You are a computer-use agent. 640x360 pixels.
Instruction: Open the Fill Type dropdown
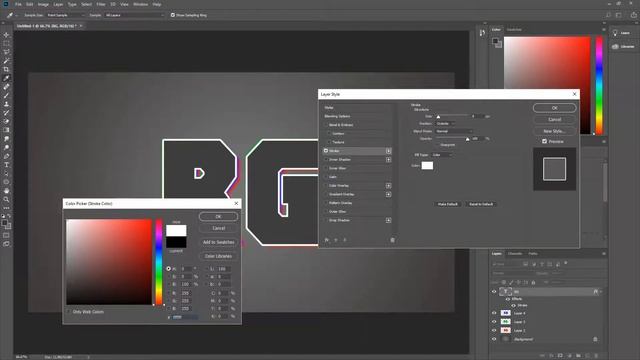[x=442, y=155]
